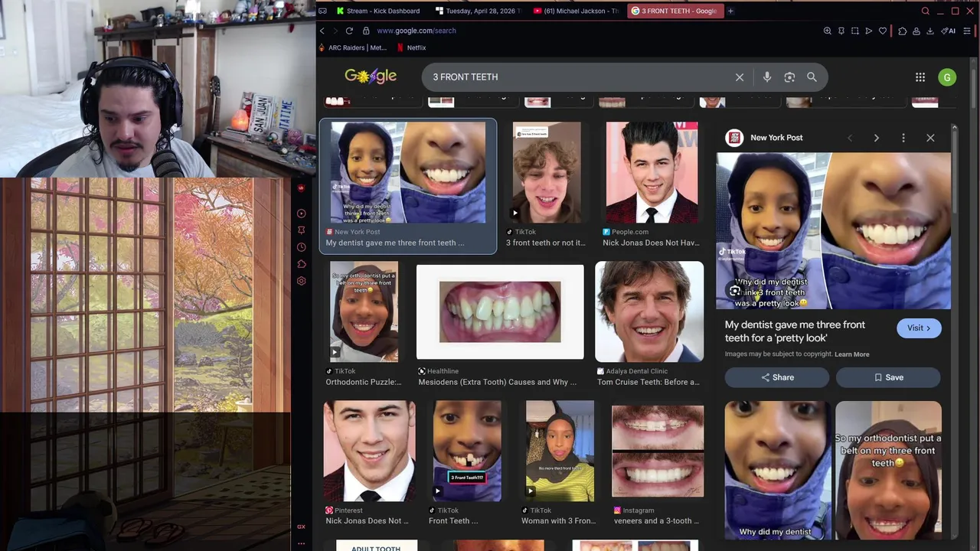The height and width of the screenshot is (551, 980).
Task: Click the address bar URL
Action: pos(416,31)
